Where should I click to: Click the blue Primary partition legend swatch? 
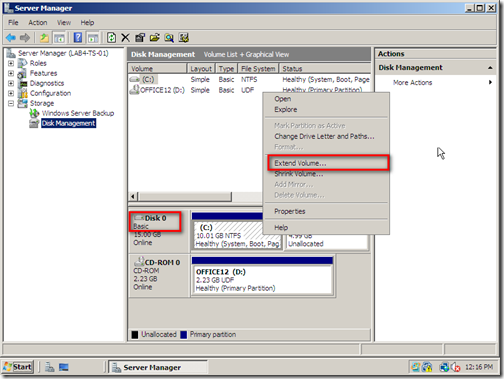183,335
